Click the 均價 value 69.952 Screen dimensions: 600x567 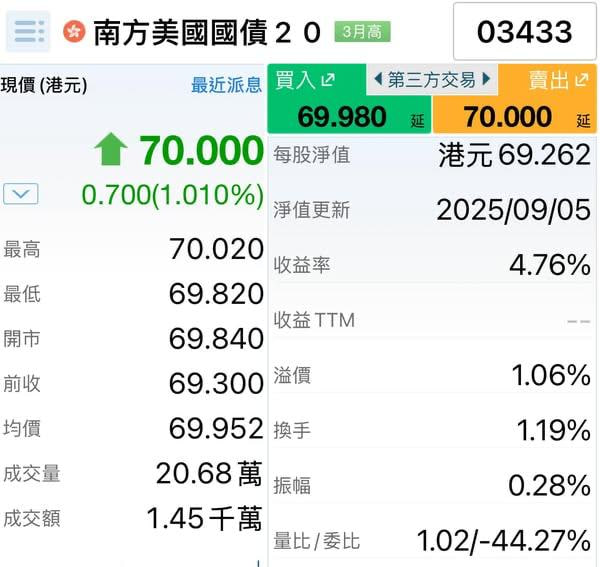(x=217, y=428)
